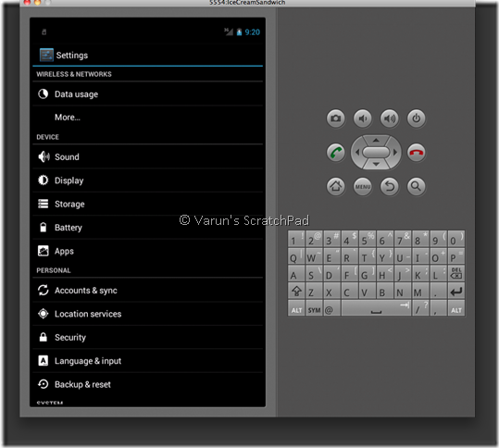Click the red end call button
The height and width of the screenshot is (448, 499).
[417, 153]
